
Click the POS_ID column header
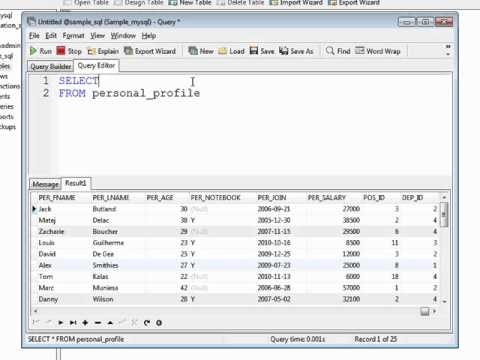click(x=374, y=198)
